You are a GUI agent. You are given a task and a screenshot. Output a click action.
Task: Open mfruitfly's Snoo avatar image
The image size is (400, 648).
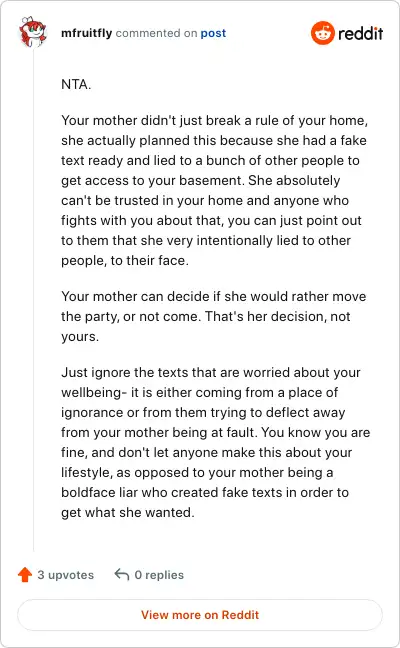point(33,31)
